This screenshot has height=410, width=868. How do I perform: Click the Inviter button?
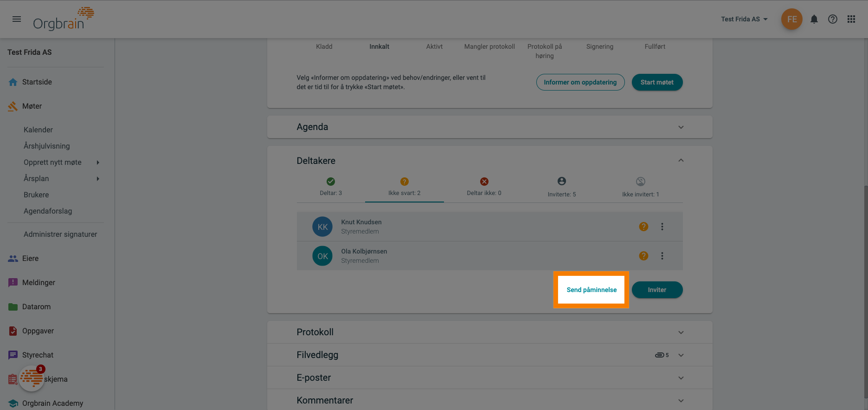(657, 290)
